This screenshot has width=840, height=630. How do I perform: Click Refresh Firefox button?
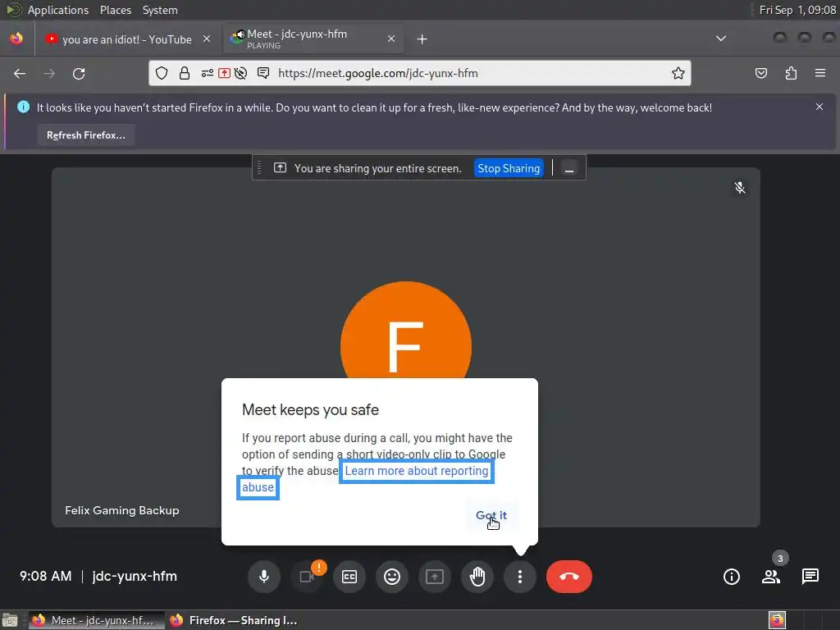[x=85, y=135]
